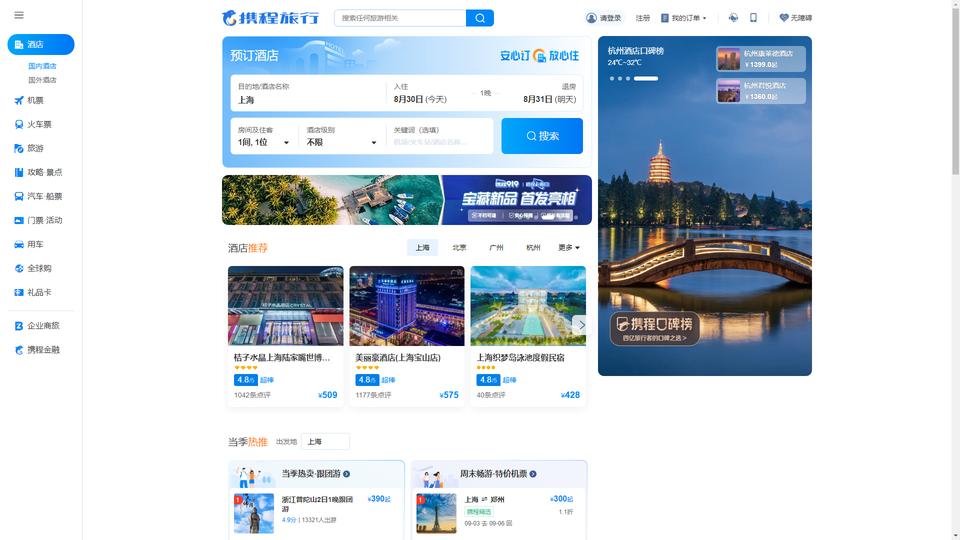Screen dimensions: 960x540
Task: Open 酒店 section in sidebar
Action: (41, 45)
